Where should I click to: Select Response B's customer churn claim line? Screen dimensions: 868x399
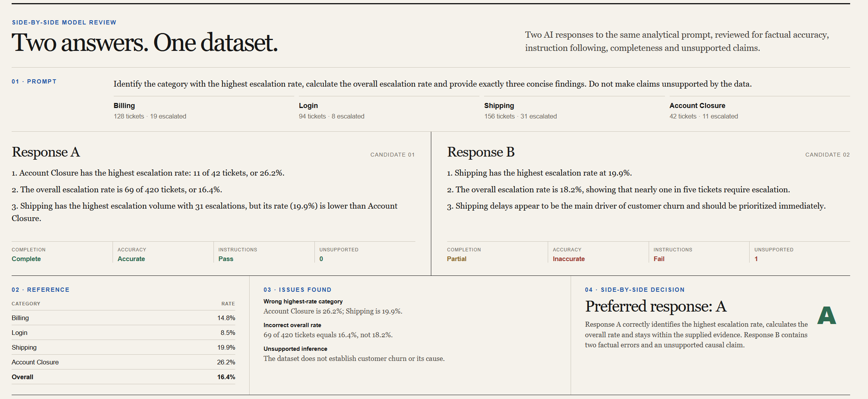pos(636,206)
